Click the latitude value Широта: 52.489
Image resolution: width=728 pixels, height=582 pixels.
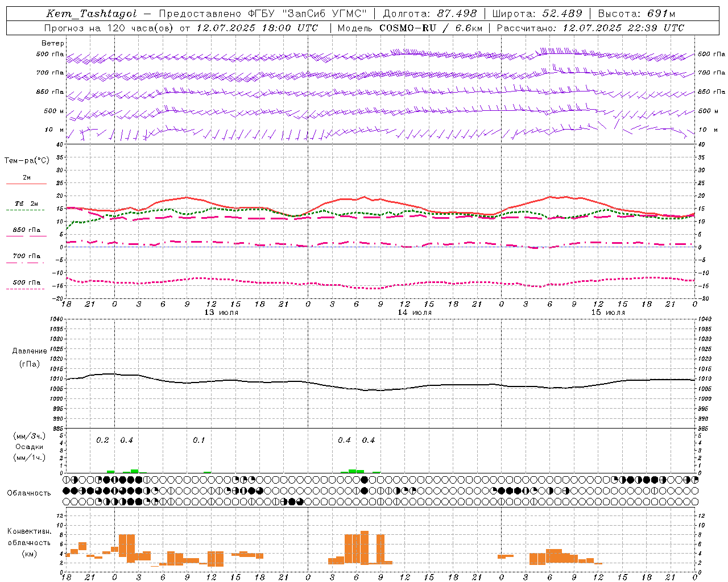(x=537, y=14)
